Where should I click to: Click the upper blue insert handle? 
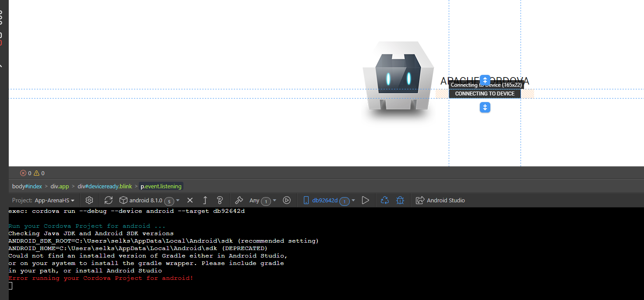click(485, 80)
